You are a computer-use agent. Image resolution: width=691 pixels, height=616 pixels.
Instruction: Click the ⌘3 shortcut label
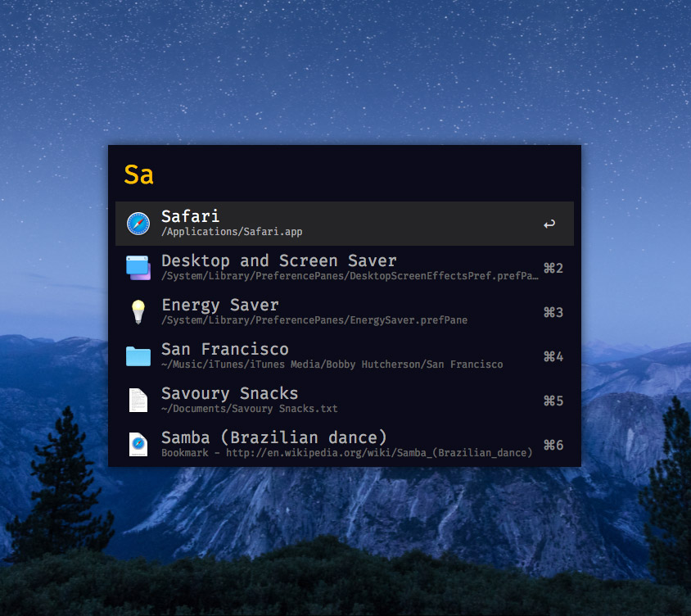click(553, 312)
